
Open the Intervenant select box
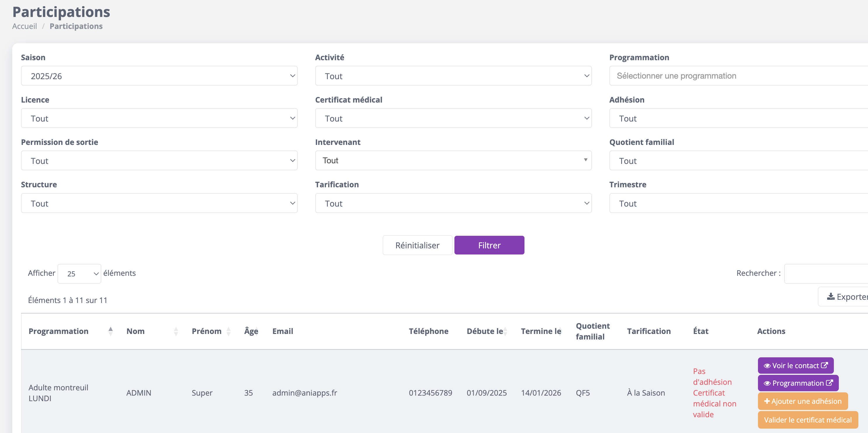453,160
